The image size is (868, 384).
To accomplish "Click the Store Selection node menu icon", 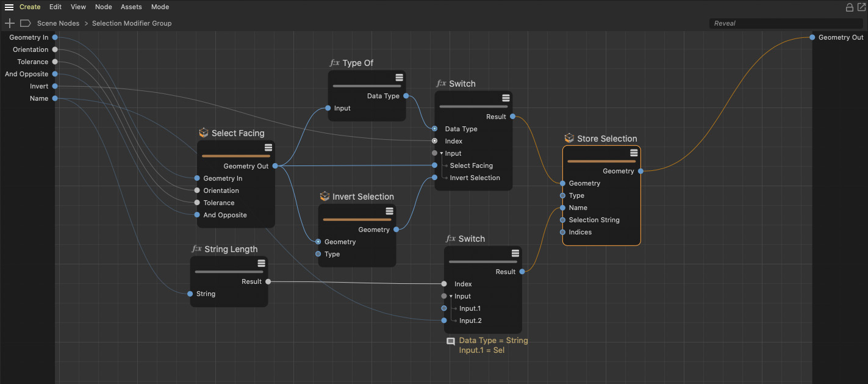I will pos(634,153).
